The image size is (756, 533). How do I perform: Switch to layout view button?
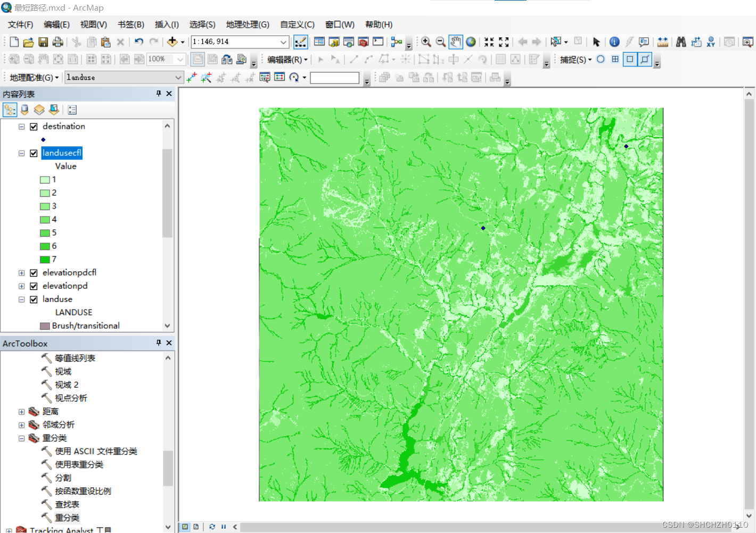[196, 527]
